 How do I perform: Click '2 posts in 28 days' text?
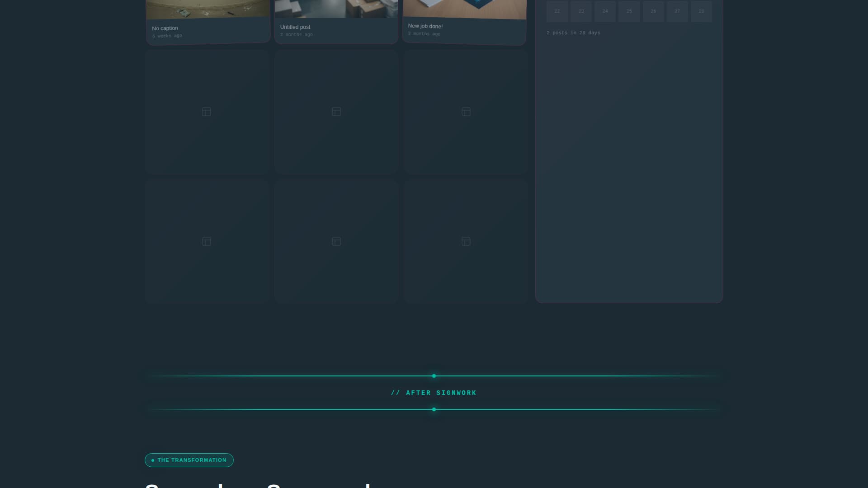click(573, 33)
